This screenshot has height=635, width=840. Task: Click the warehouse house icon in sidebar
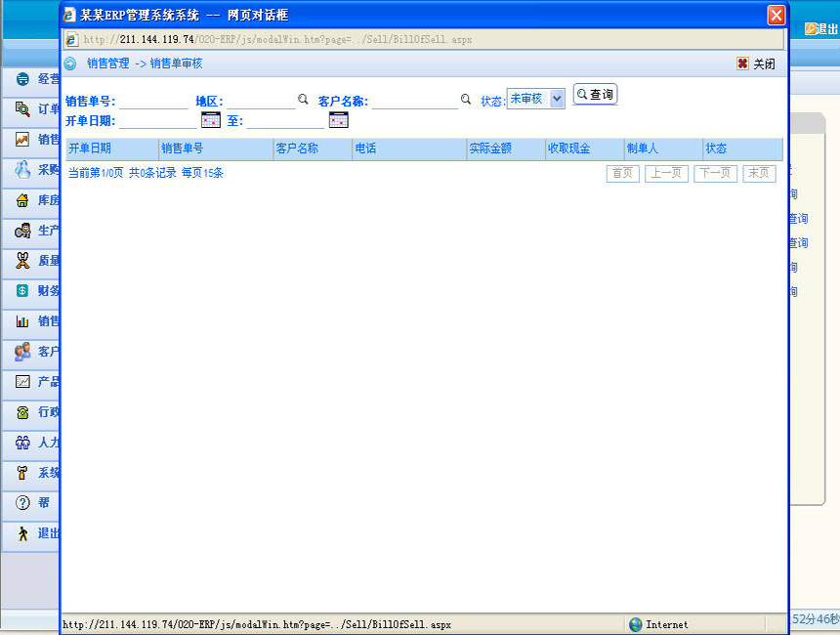[x=22, y=200]
